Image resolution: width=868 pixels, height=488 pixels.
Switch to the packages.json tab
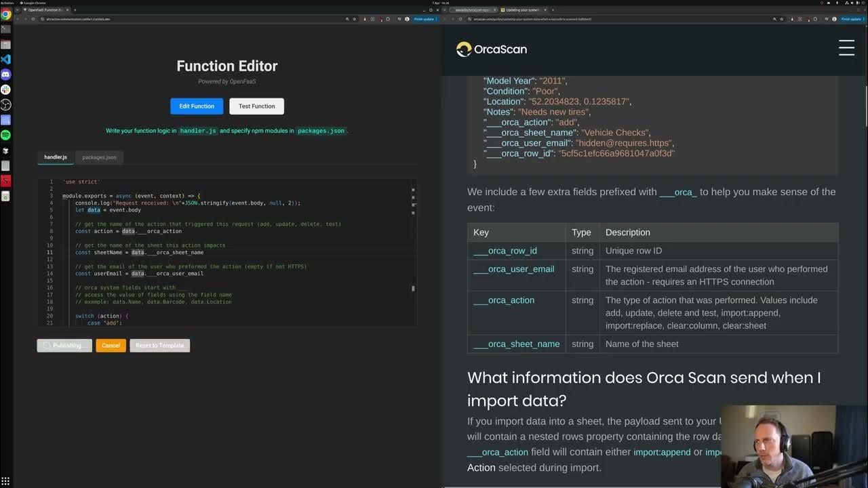coord(99,157)
